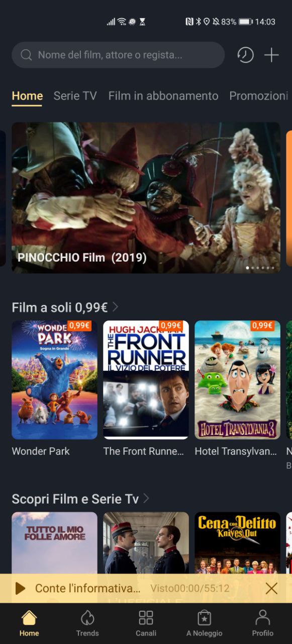Open Trends flame icon in bottom bar
The height and width of the screenshot is (644, 292).
(x=87, y=618)
